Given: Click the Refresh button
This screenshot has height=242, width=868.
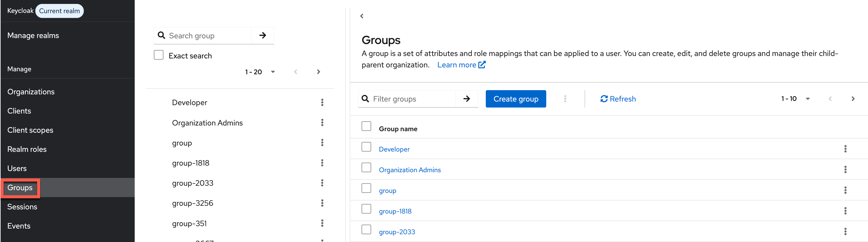Looking at the screenshot, I should pos(618,99).
